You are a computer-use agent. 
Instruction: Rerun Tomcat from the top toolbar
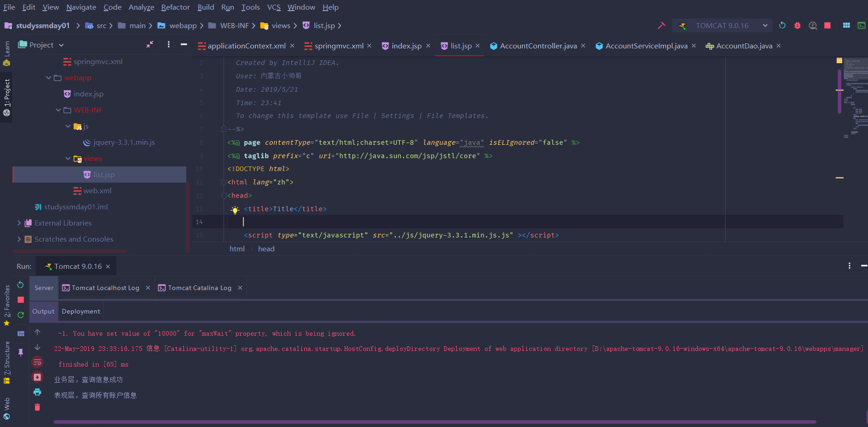coord(782,25)
